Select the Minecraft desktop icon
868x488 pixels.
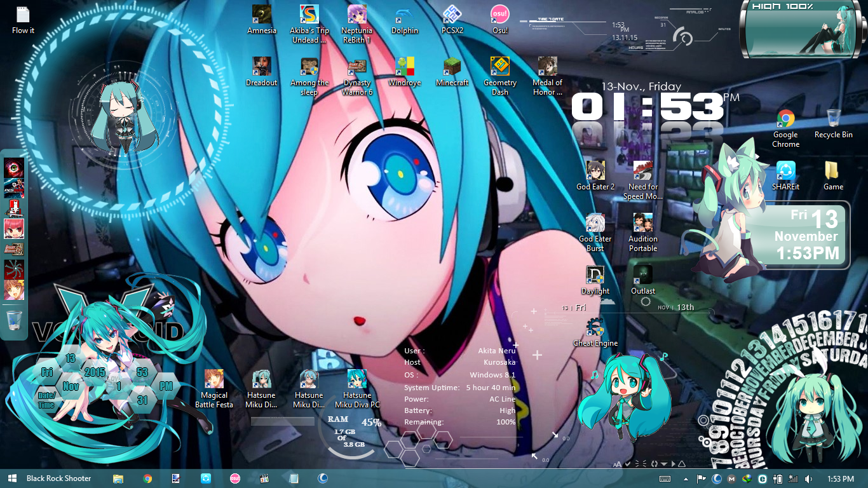click(452, 72)
